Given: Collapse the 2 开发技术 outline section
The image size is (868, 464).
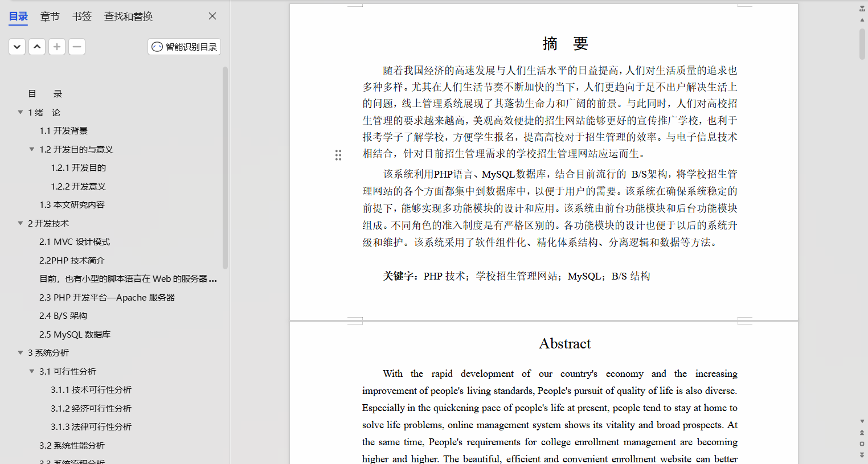Looking at the screenshot, I should click(x=21, y=223).
